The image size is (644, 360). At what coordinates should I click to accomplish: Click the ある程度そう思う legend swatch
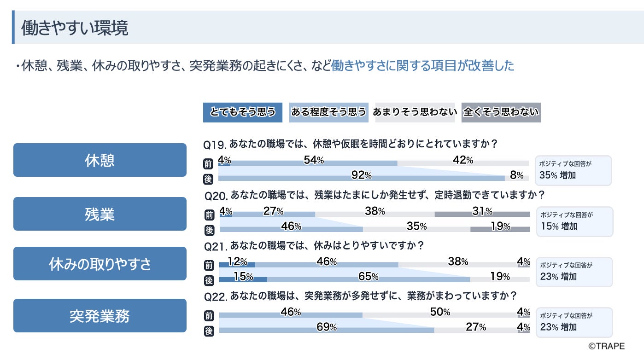pos(329,112)
